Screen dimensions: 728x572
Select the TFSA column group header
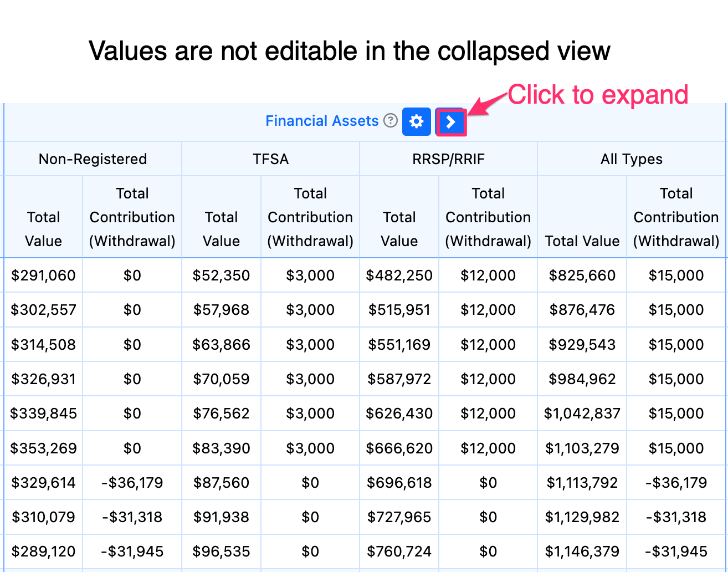pos(271,159)
